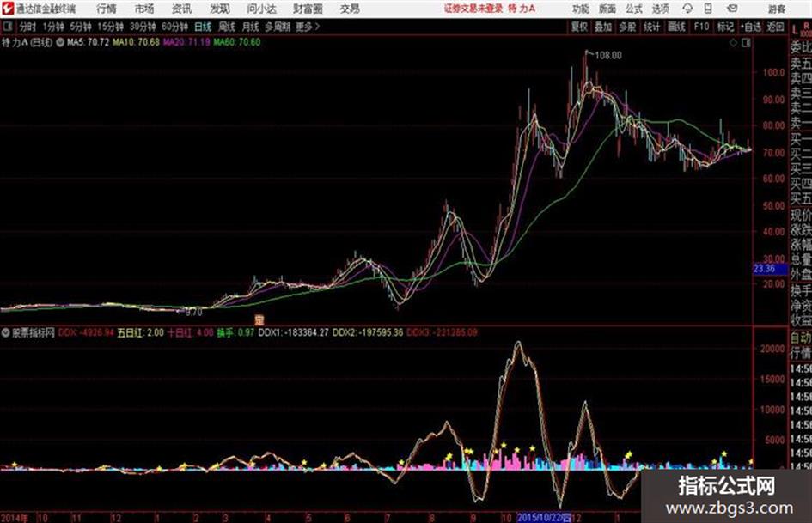The width and height of the screenshot is (812, 523).
Task: Click the DDX3 value label
Action: [x=442, y=332]
